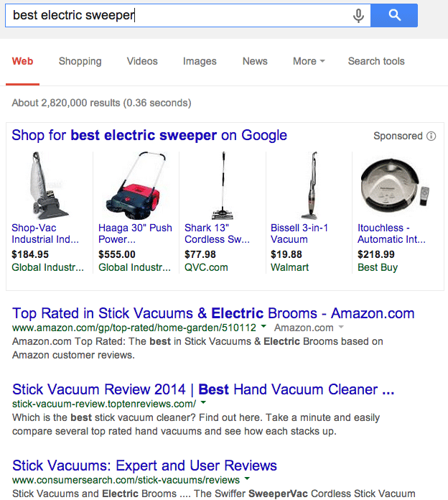Expand the More search categories dropdown
This screenshot has height=500, width=448.
[309, 61]
